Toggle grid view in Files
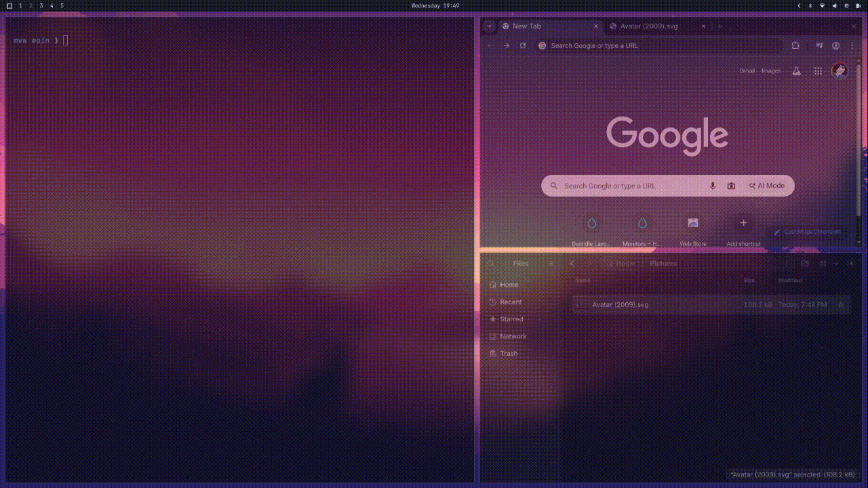 (x=823, y=264)
